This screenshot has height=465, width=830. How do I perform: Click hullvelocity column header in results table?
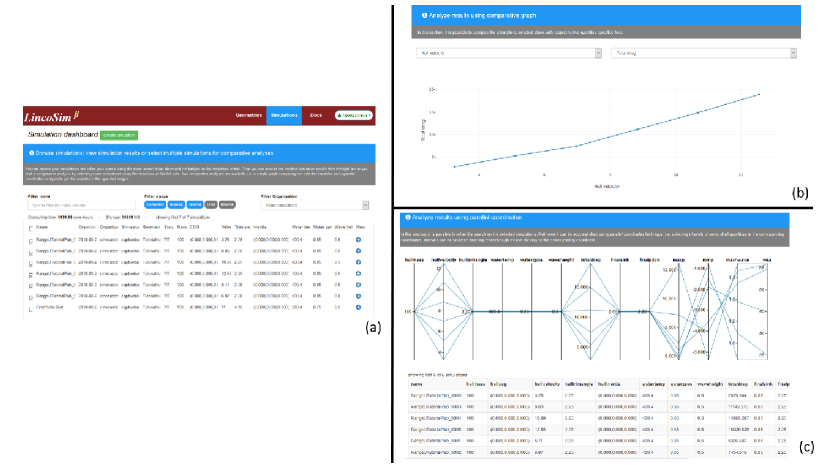pos(547,384)
